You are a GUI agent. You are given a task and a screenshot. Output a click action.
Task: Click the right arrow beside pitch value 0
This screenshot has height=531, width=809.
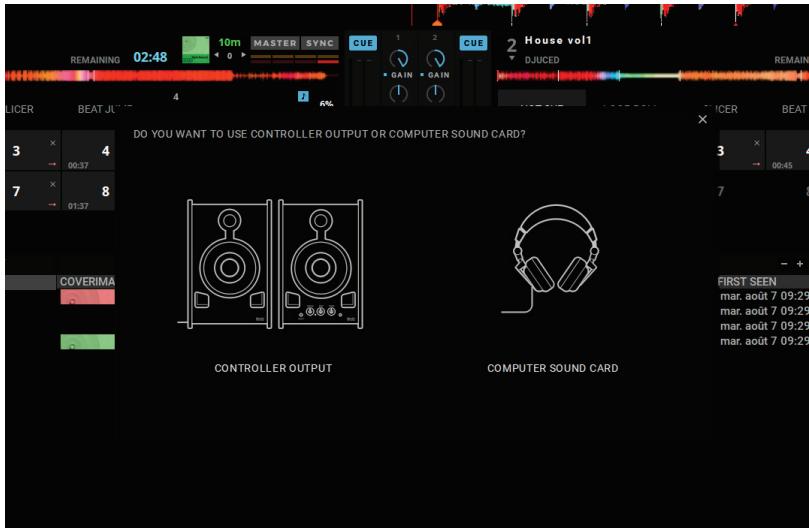pyautogui.click(x=244, y=55)
